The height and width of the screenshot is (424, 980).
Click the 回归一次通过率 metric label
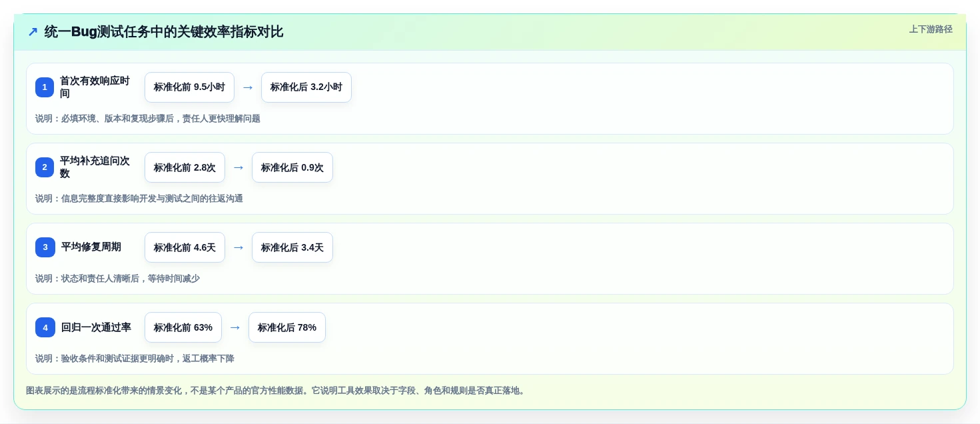96,327
